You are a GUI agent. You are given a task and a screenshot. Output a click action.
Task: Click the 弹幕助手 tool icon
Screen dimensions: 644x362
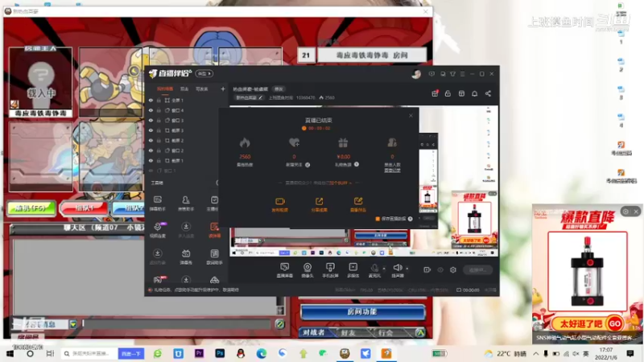coord(158,200)
